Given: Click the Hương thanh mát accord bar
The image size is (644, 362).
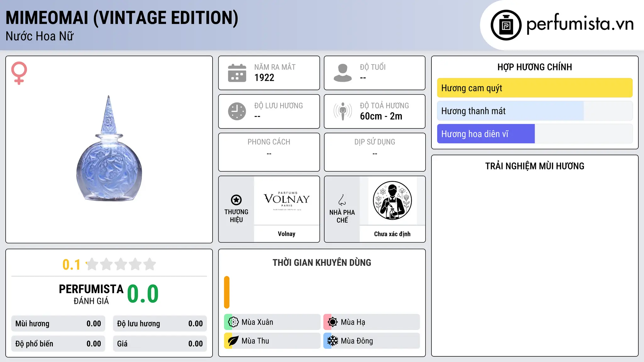Looking at the screenshot, I should [535, 111].
